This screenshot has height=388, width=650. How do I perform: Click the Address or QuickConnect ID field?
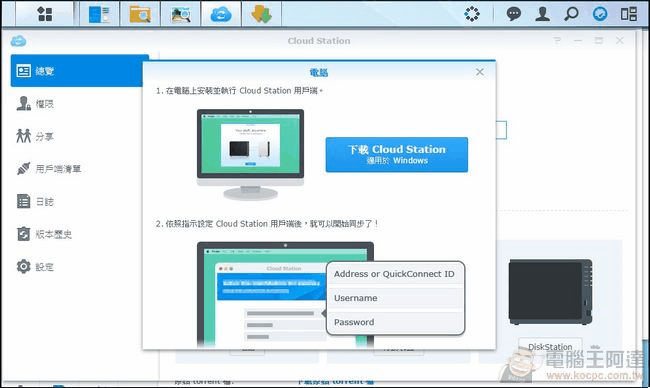coord(394,274)
